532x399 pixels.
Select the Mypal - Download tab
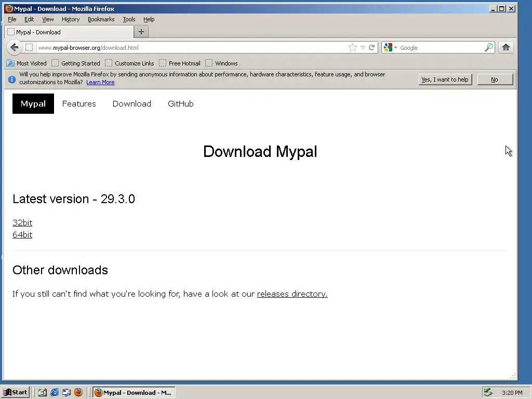click(x=69, y=32)
